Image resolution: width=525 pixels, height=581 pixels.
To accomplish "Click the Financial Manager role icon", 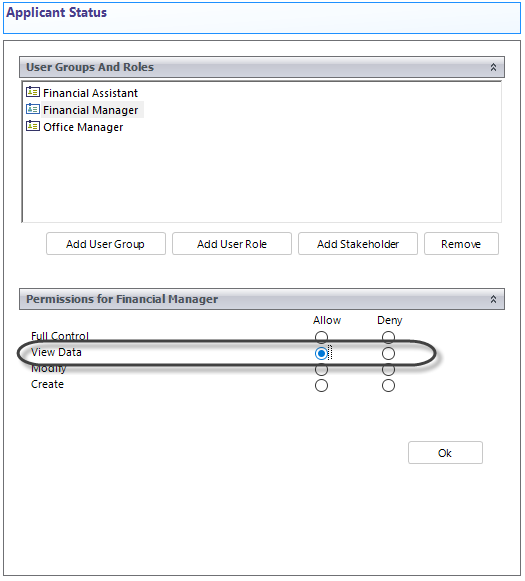I will point(33,109).
